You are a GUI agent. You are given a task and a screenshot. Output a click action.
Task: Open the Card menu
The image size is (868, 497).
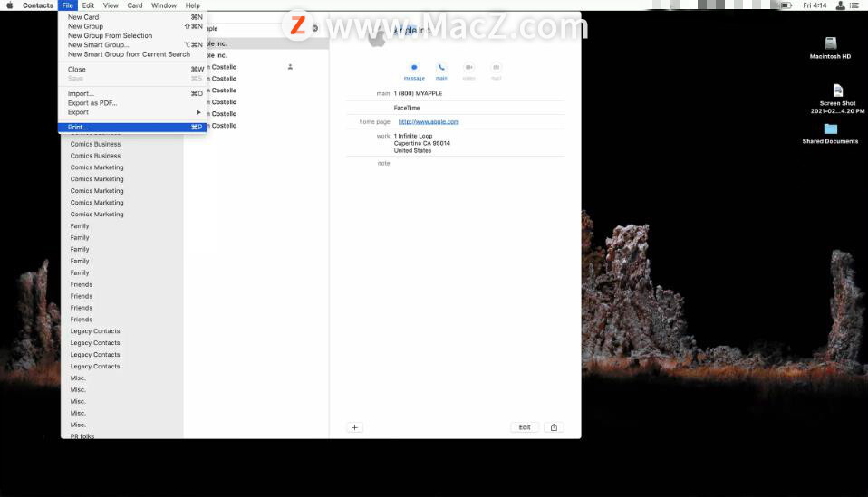tap(134, 5)
